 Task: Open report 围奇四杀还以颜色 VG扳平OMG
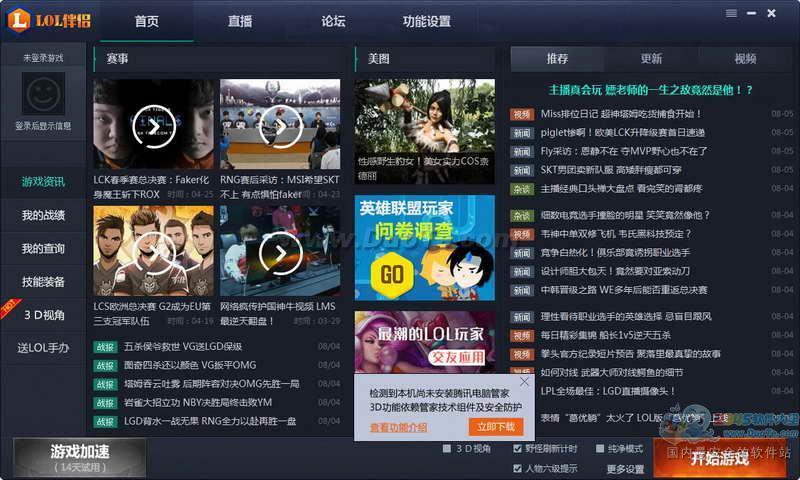point(190,365)
